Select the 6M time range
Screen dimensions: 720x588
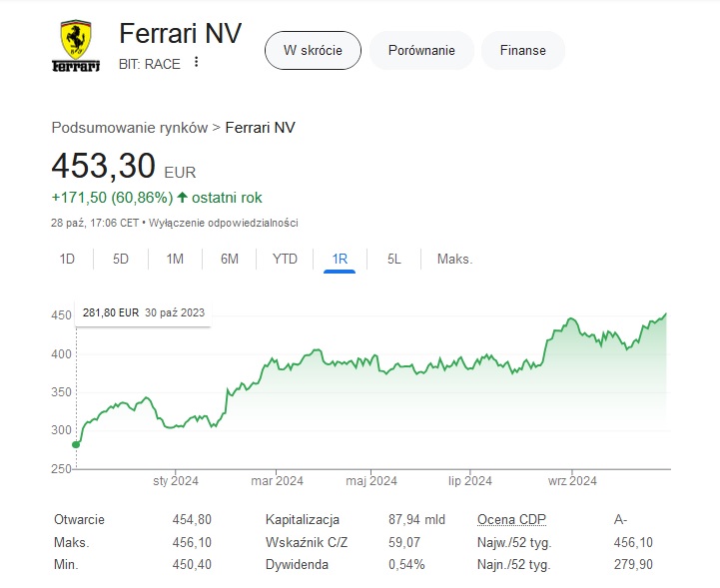[230, 259]
